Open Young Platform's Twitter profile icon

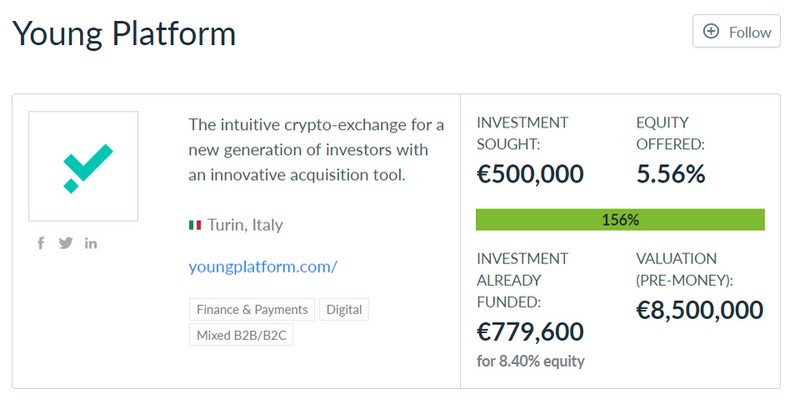coord(66,243)
